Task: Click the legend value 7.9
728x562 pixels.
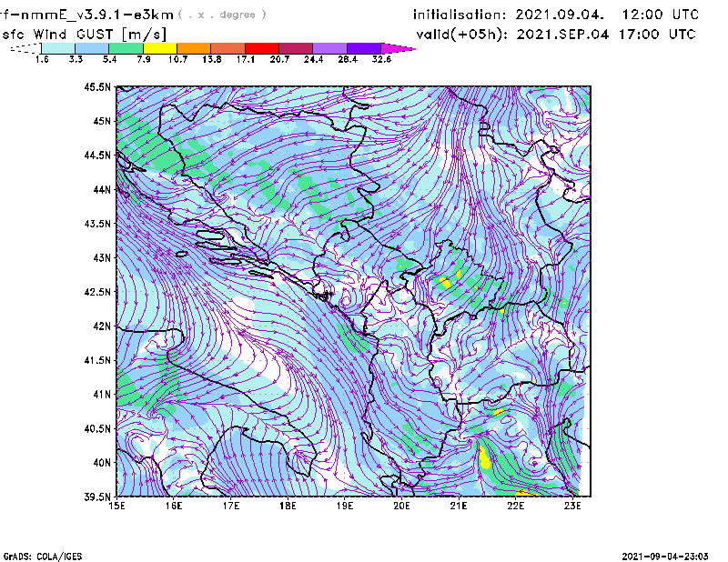Action: [144, 59]
